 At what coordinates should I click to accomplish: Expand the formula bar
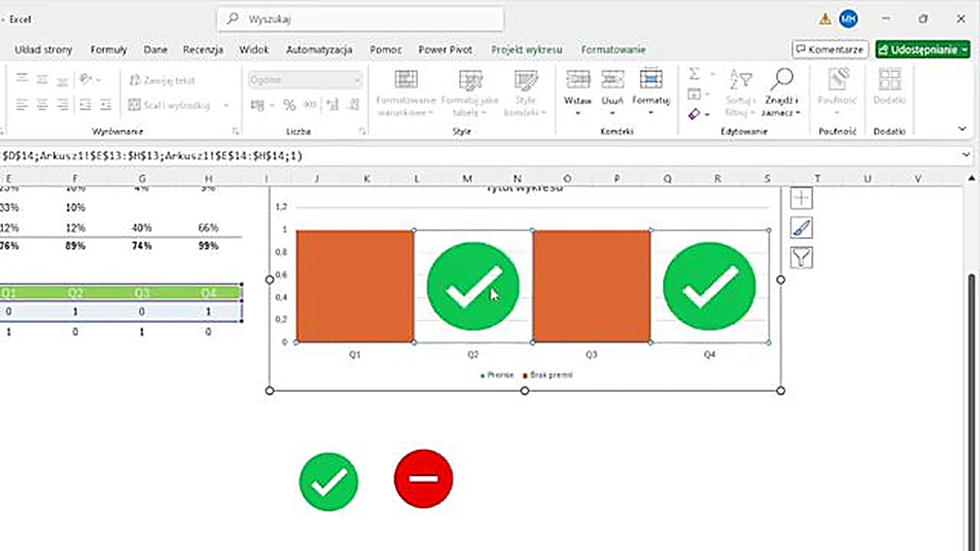(965, 155)
